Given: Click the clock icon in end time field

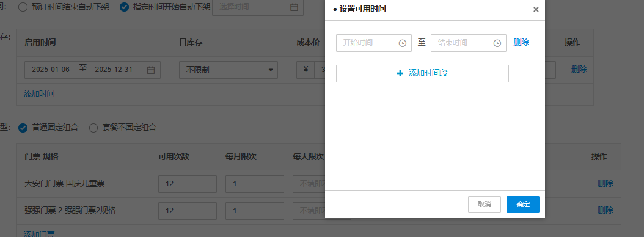Looking at the screenshot, I should [497, 43].
